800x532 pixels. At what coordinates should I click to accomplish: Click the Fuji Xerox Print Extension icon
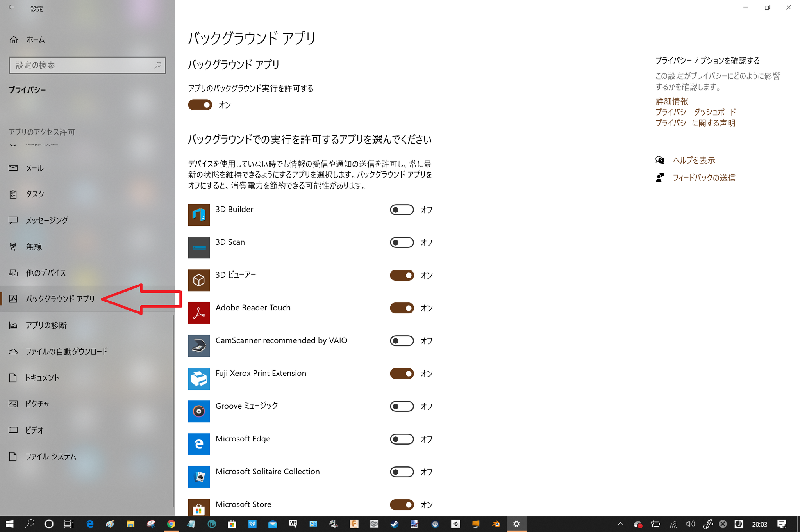[x=199, y=379]
